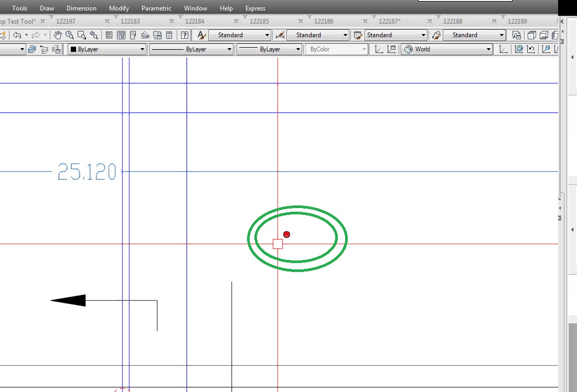
Task: Open the Window menu
Action: point(196,8)
